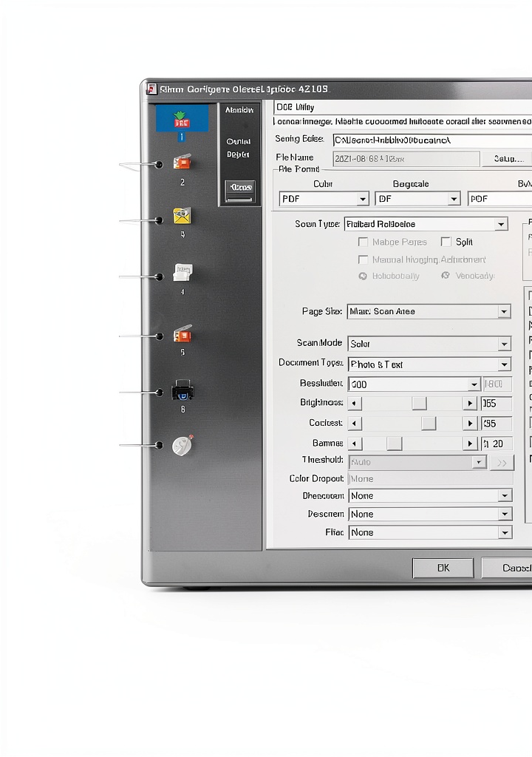This screenshot has height=757, width=532.
Task: Expand the Page Size dropdown
Action: coord(429,311)
